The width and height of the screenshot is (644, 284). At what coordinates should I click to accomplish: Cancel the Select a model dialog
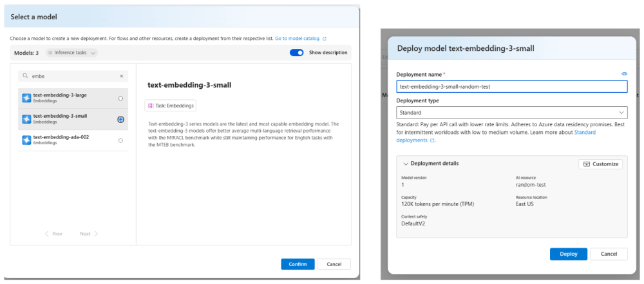click(x=334, y=264)
